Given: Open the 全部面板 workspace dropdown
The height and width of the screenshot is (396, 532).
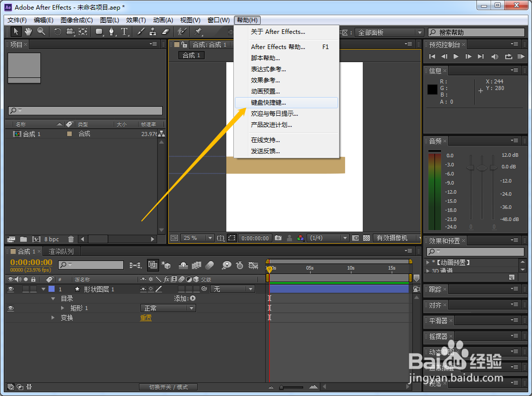Looking at the screenshot, I should 389,32.
